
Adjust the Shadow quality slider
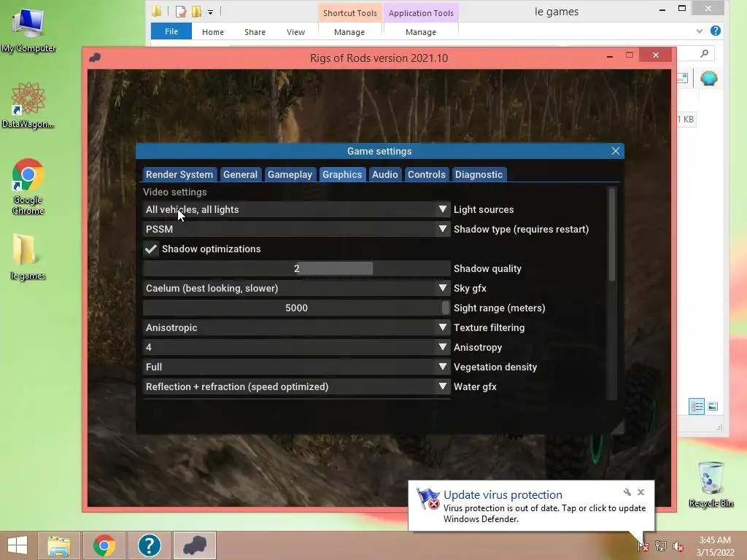(296, 268)
